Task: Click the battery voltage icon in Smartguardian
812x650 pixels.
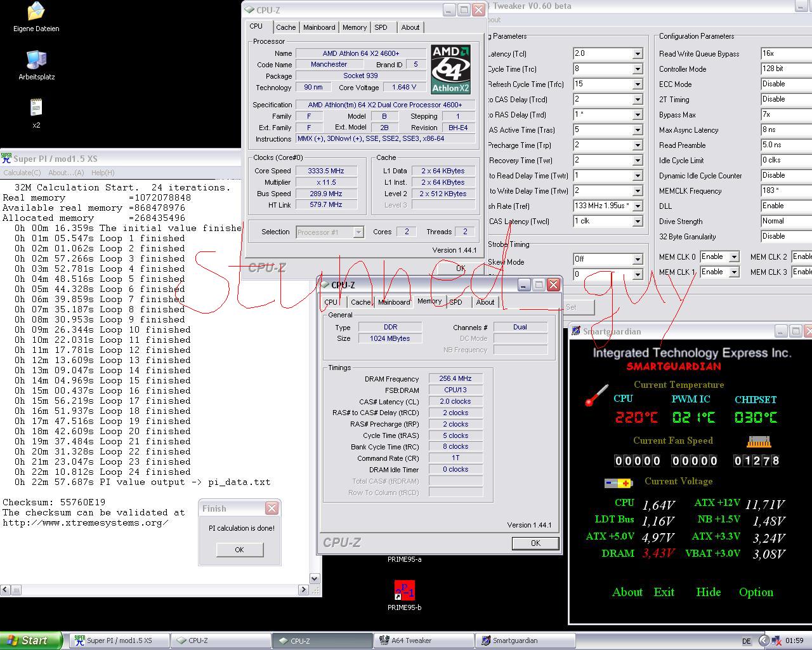Action: click(618, 483)
